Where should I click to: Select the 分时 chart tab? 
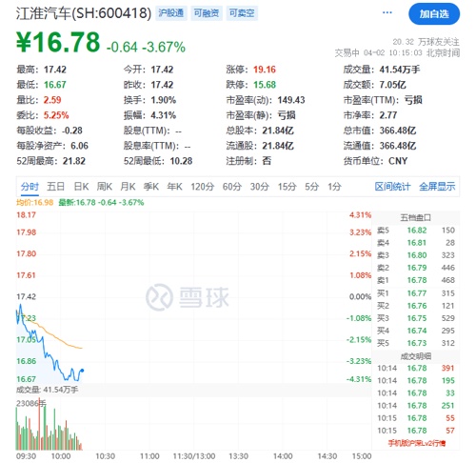[x=30, y=187]
